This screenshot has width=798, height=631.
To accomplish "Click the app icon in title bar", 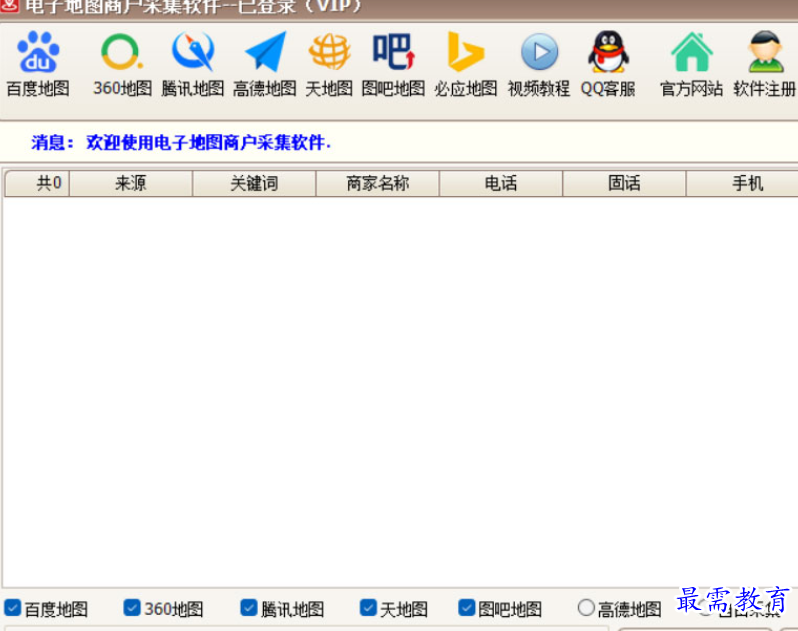I will pos(9,6).
